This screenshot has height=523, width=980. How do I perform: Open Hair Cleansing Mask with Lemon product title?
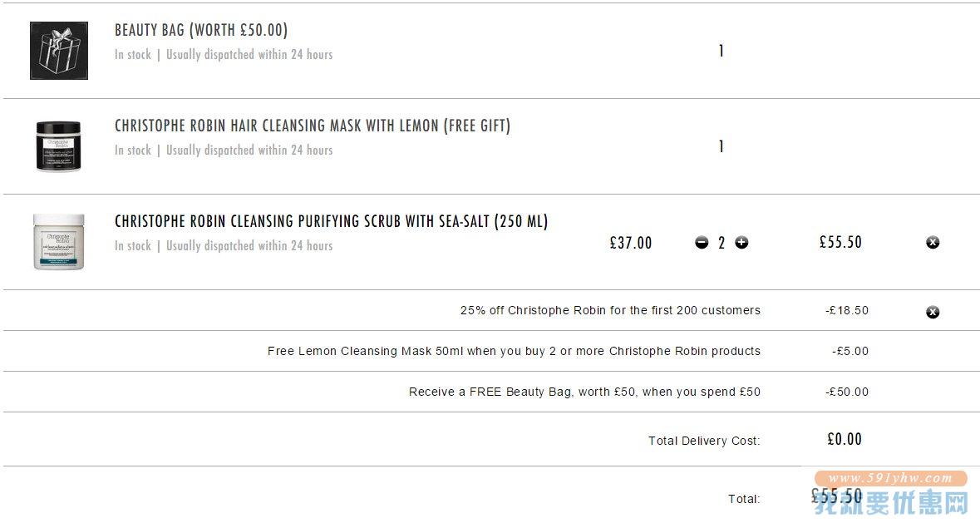click(x=313, y=126)
